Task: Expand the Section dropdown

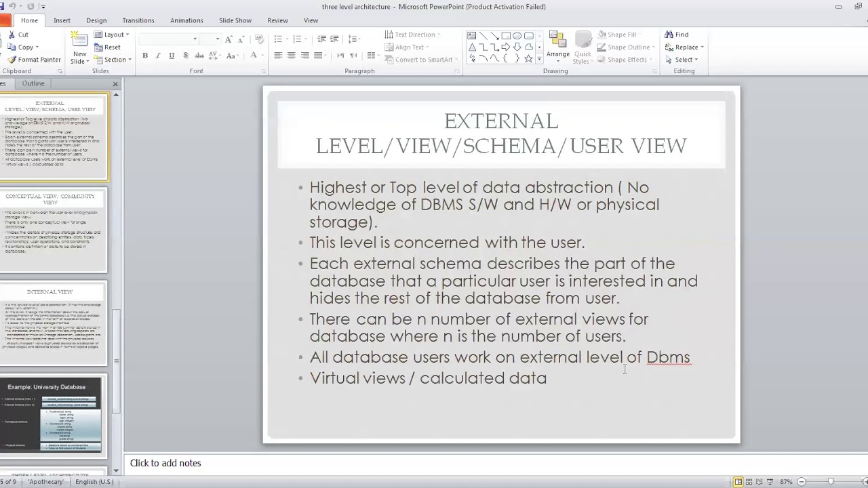Action: tap(112, 60)
